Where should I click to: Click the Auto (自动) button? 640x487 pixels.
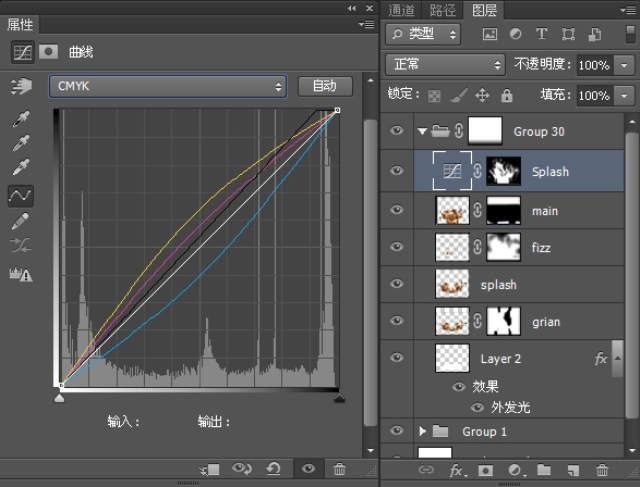[x=325, y=86]
